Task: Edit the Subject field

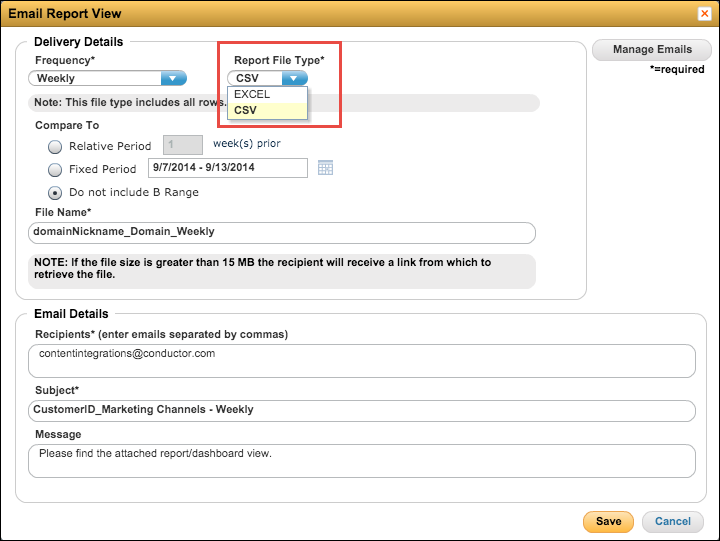Action: point(362,411)
